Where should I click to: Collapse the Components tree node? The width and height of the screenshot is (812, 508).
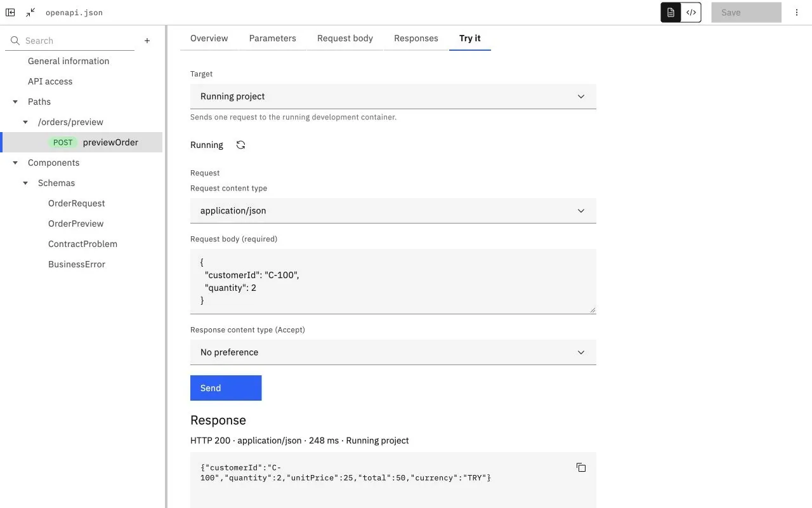(15, 163)
